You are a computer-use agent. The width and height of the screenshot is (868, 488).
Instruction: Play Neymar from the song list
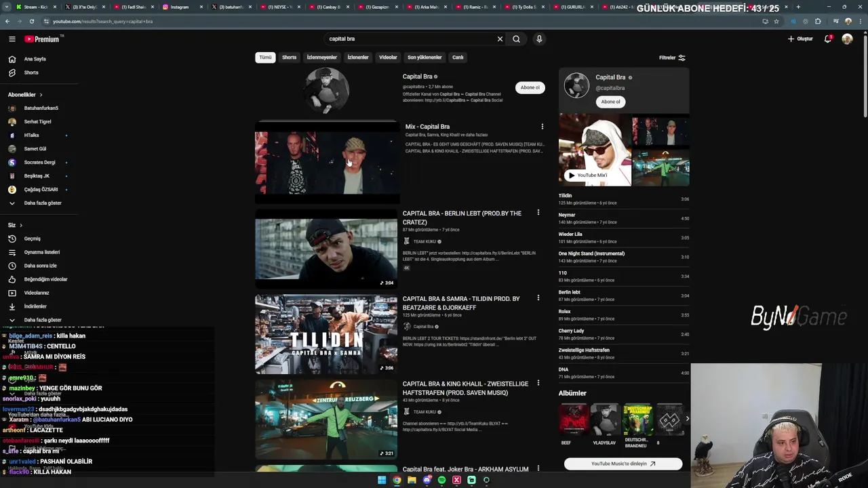click(x=623, y=218)
